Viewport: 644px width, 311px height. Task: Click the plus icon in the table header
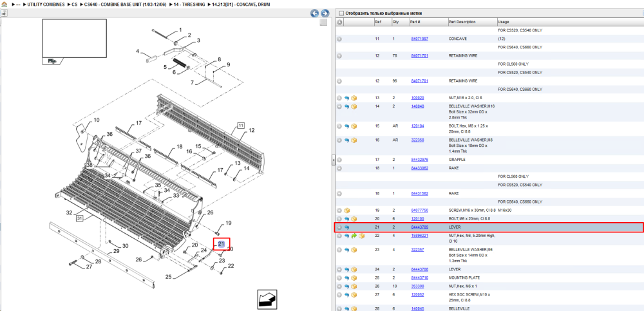339,22
